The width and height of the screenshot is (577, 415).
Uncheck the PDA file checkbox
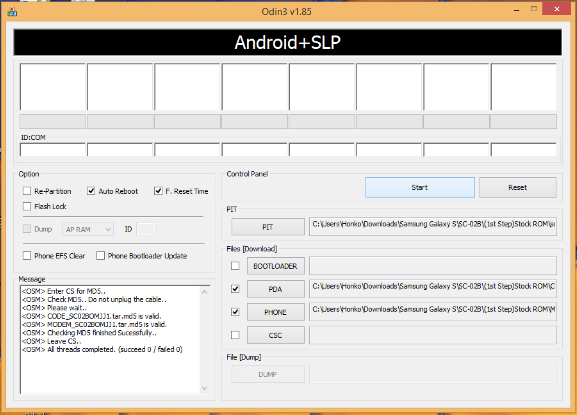point(235,289)
